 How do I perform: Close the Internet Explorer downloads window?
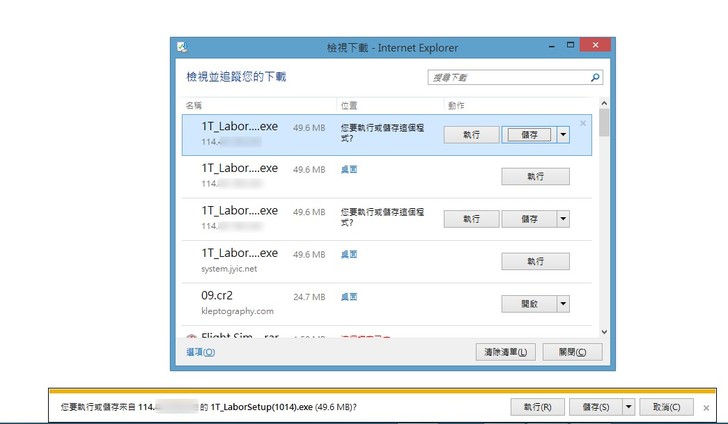coord(595,45)
